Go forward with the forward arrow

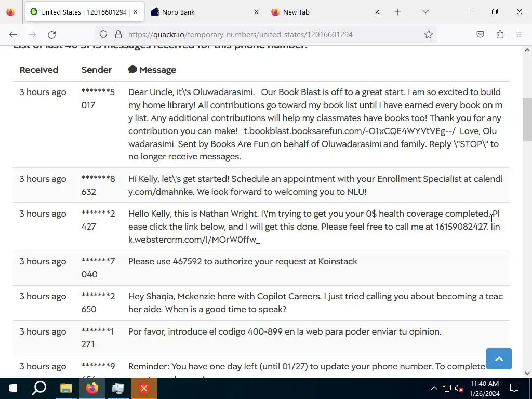coord(32,35)
